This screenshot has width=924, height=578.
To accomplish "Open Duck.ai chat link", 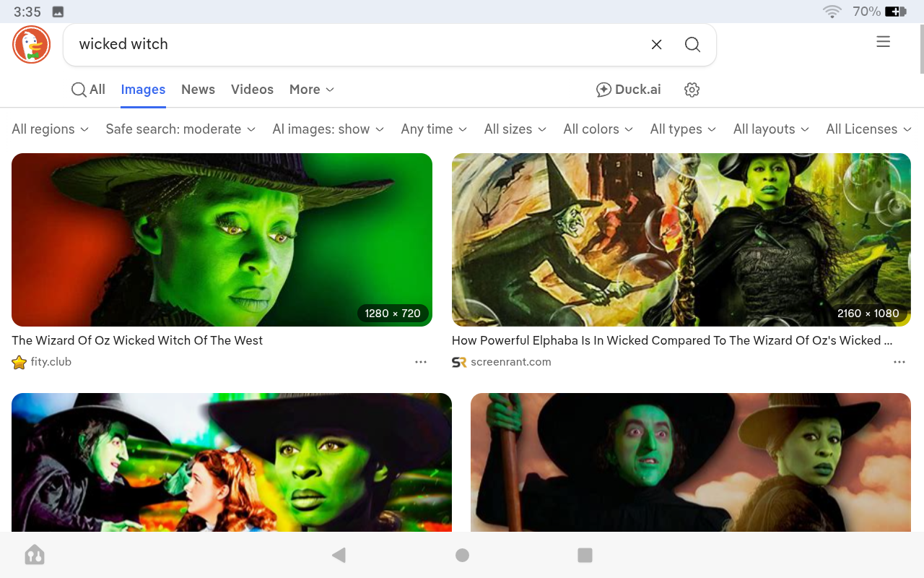I will click(628, 90).
